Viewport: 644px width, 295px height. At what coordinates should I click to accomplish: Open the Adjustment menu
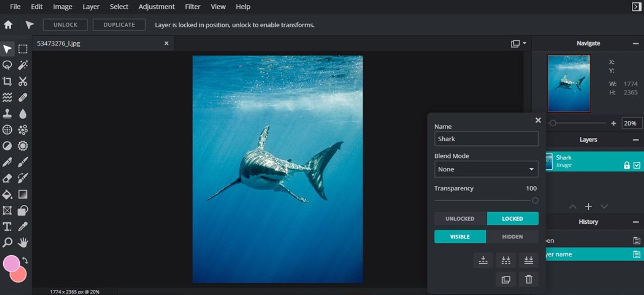157,7
